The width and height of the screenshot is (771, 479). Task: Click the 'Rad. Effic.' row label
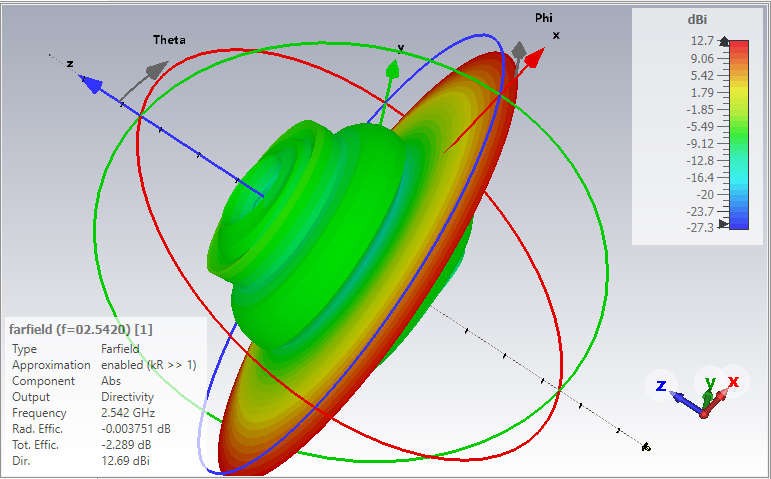click(x=37, y=429)
